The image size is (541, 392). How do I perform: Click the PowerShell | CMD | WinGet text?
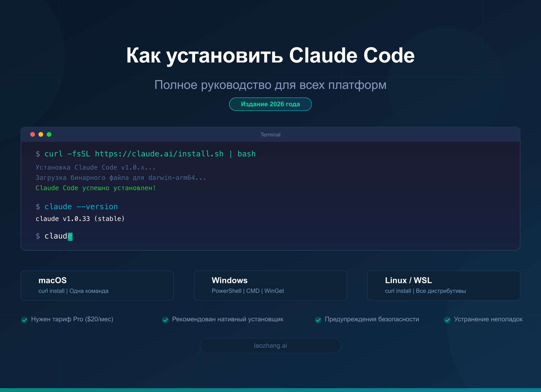[248, 291]
